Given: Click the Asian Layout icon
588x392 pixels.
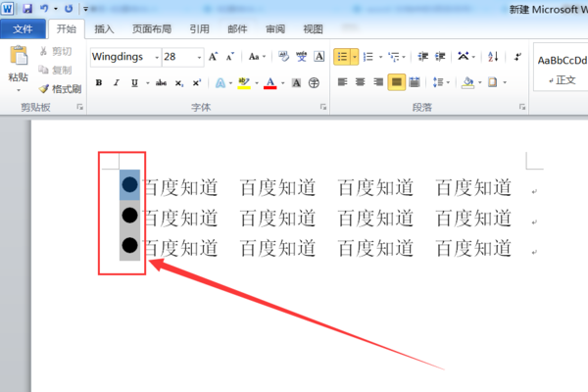Looking at the screenshot, I should click(x=464, y=57).
